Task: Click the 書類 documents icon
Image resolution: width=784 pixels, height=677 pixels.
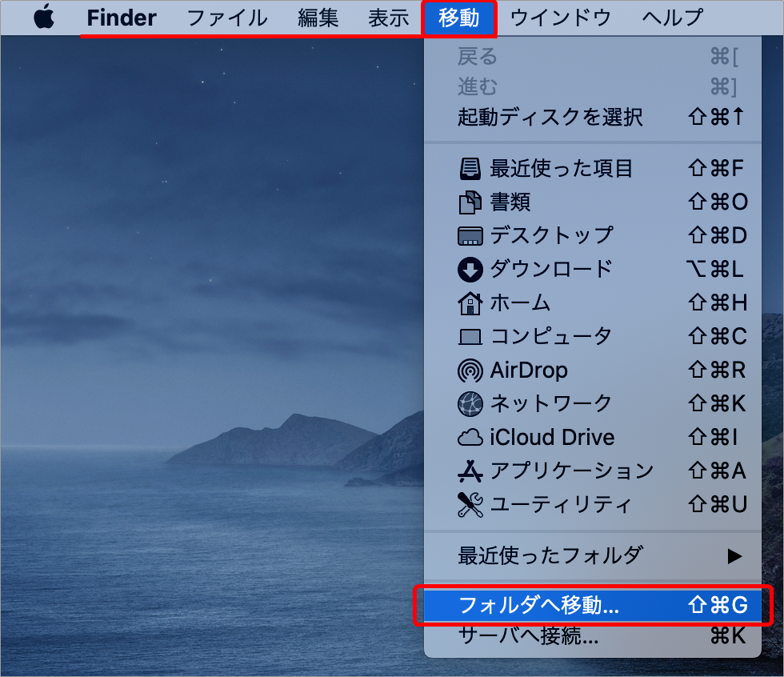Action: pos(470,202)
